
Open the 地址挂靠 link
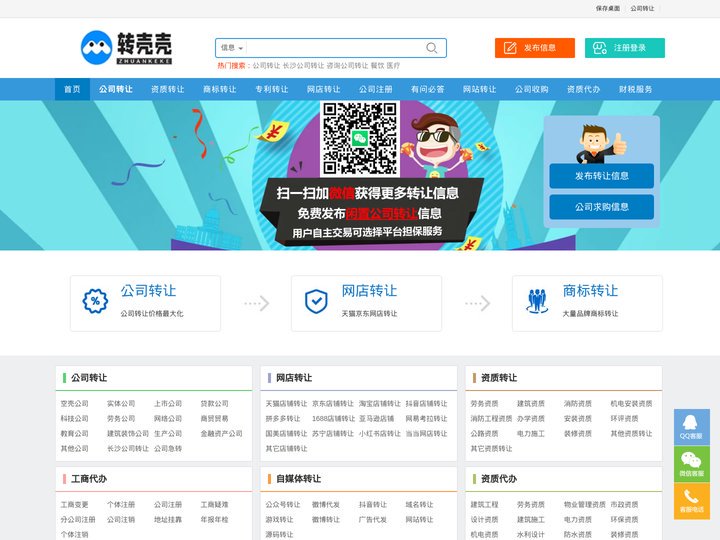168,520
